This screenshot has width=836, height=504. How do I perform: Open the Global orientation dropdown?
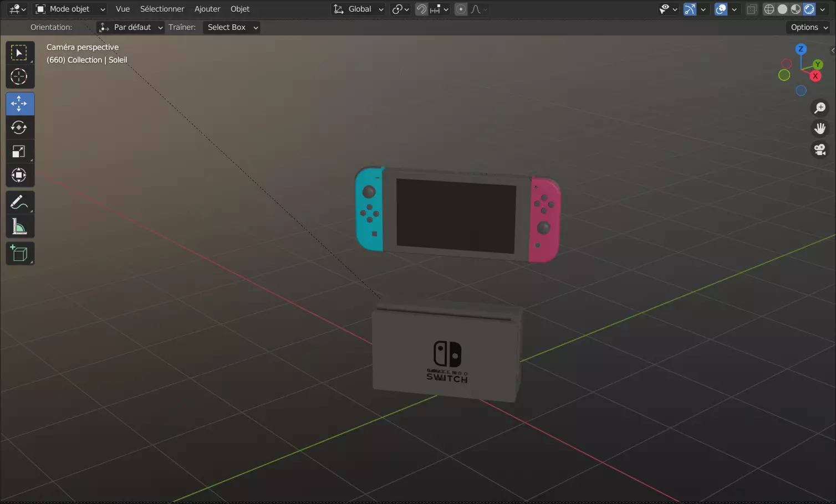(358, 9)
